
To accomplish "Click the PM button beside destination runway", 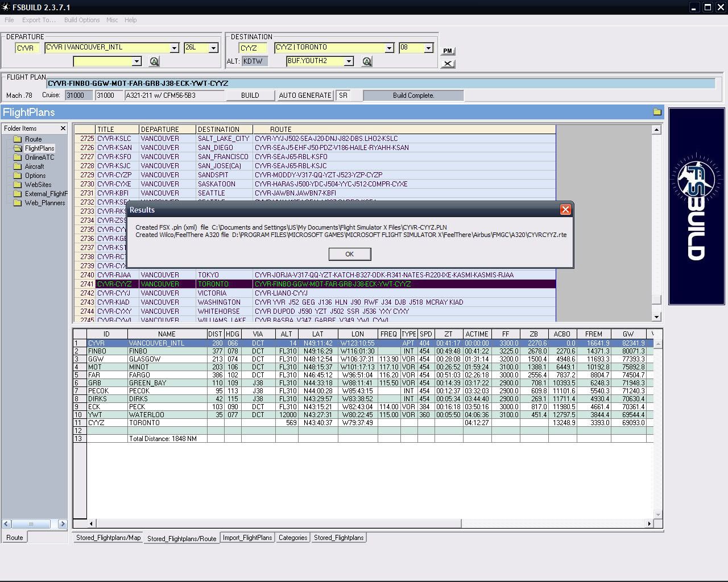I will pyautogui.click(x=448, y=51).
